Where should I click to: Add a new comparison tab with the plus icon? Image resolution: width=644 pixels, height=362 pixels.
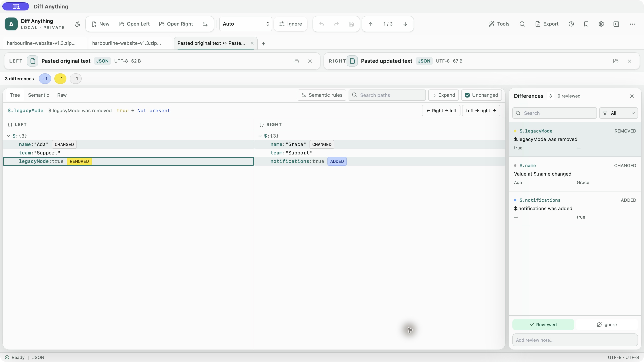(263, 43)
